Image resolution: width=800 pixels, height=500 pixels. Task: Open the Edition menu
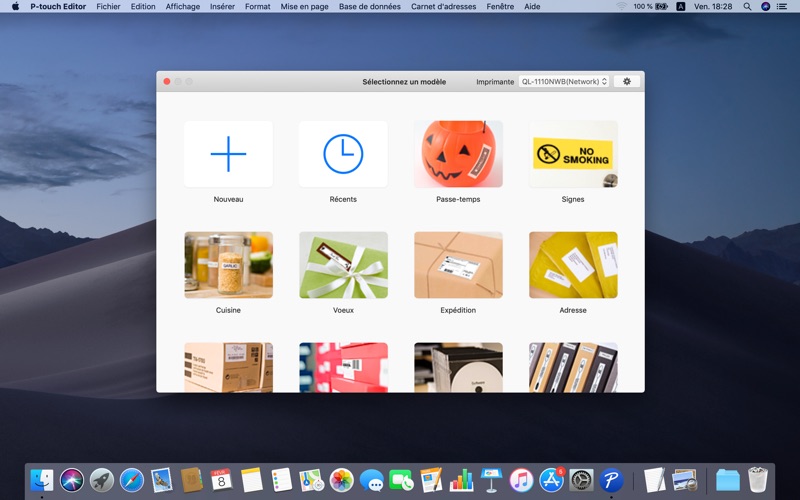click(x=143, y=7)
